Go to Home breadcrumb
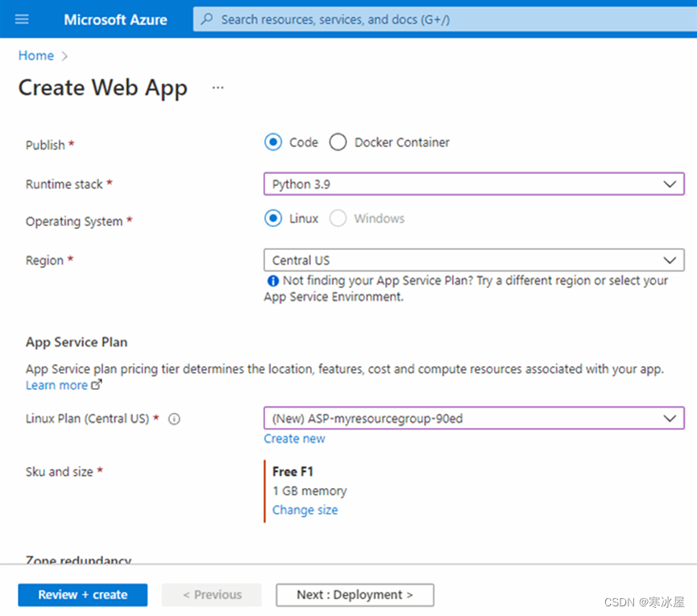The width and height of the screenshot is (697, 616). click(x=36, y=56)
